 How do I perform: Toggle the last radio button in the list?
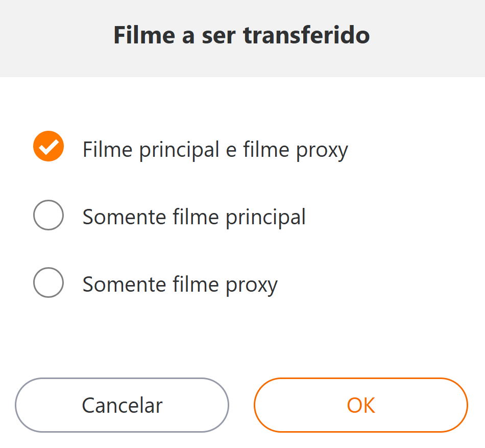tap(48, 282)
